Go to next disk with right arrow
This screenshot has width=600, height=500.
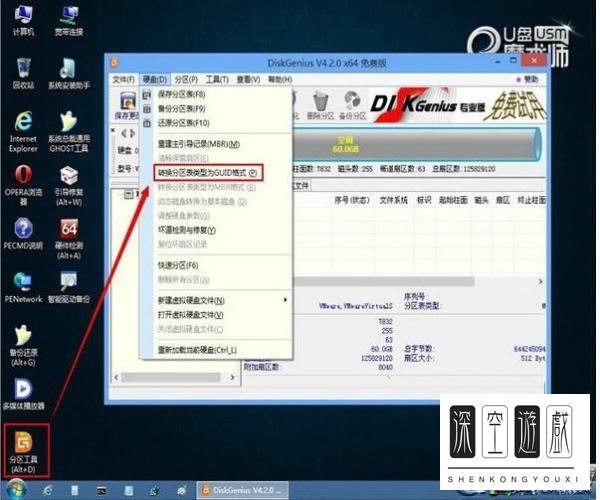coord(132,134)
